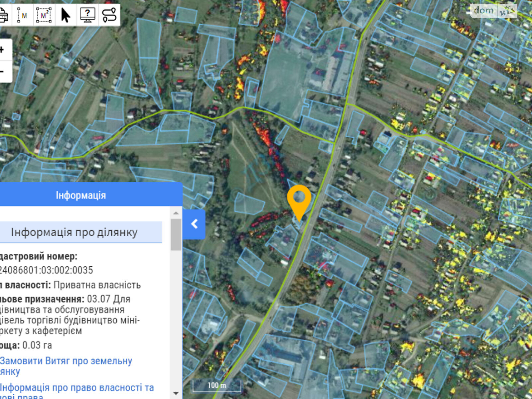Image resolution: width=532 pixels, height=399 pixels.
Task: Click the orange location pin marker
Action: (299, 203)
